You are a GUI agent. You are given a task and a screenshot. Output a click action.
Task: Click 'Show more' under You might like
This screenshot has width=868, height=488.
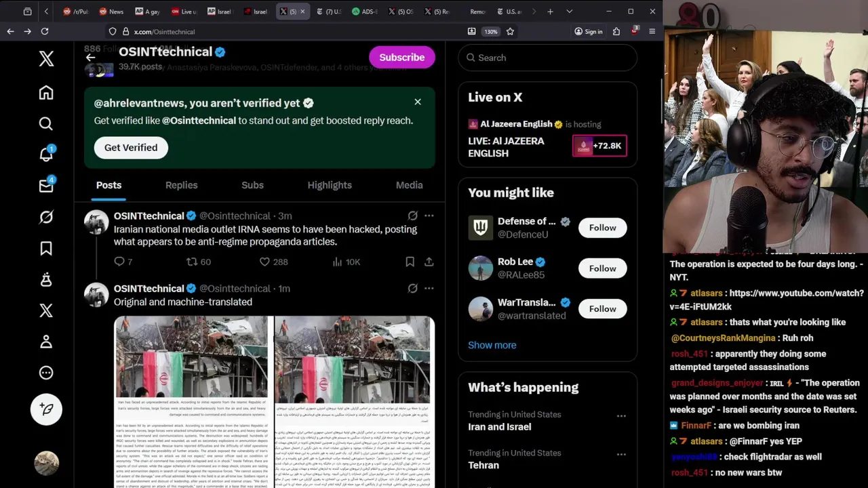(x=492, y=345)
